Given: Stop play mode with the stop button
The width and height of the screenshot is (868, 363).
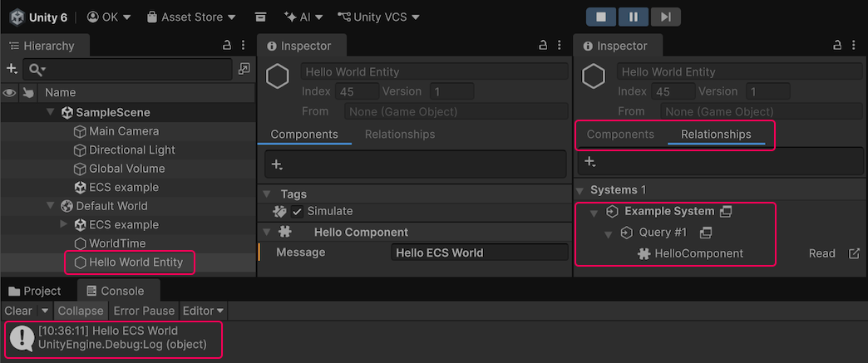Looking at the screenshot, I should [x=601, y=17].
